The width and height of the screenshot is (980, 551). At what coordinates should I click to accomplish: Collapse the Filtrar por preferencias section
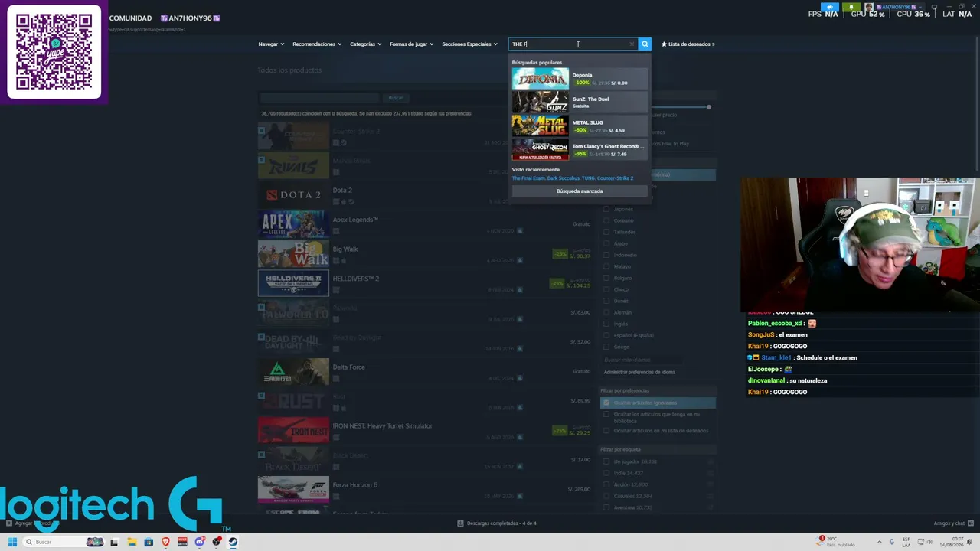pos(658,390)
